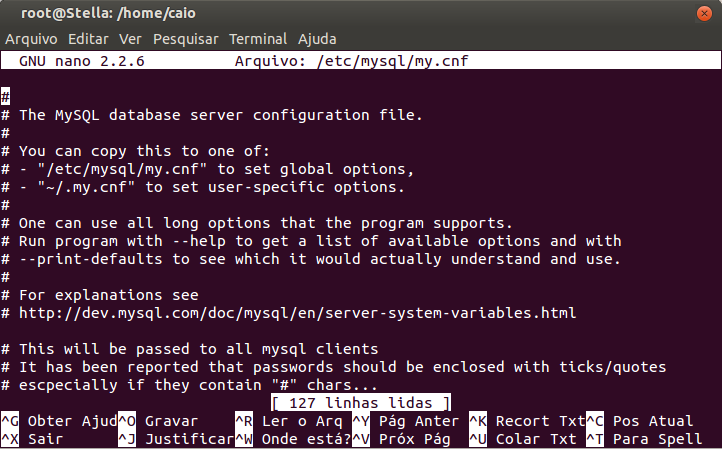
Task: Click the ^T Para Spell shortcut
Action: pyautogui.click(x=644, y=439)
